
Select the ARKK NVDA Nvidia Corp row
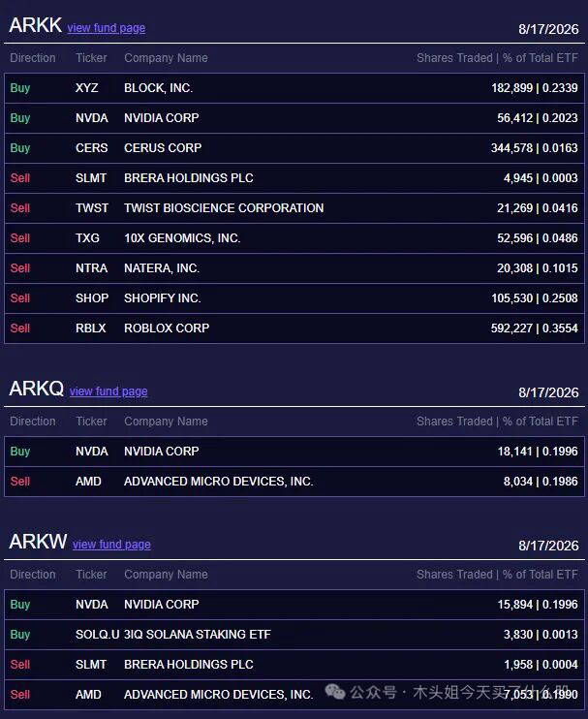coord(294,118)
